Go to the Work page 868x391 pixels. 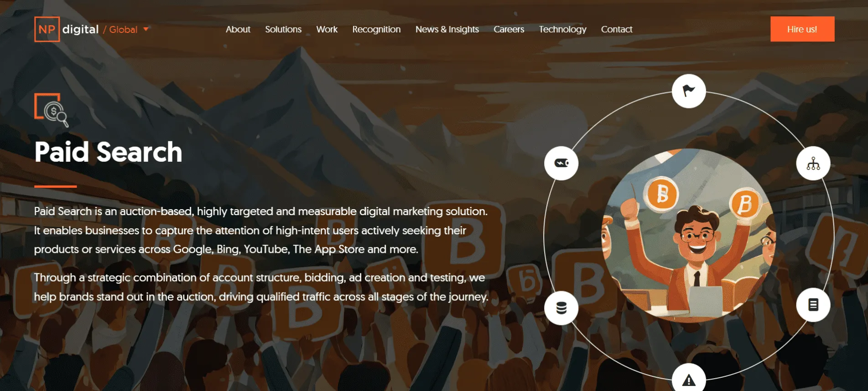coord(327,29)
